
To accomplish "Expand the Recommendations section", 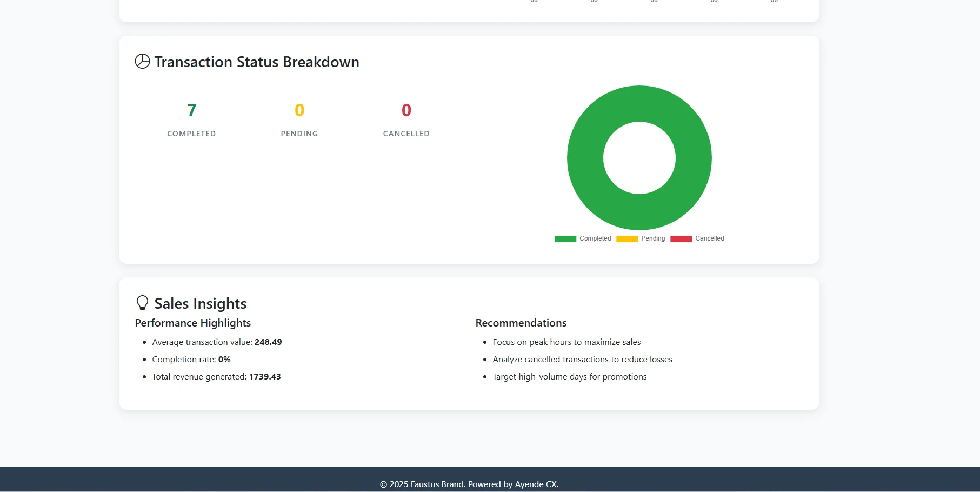I will (521, 323).
